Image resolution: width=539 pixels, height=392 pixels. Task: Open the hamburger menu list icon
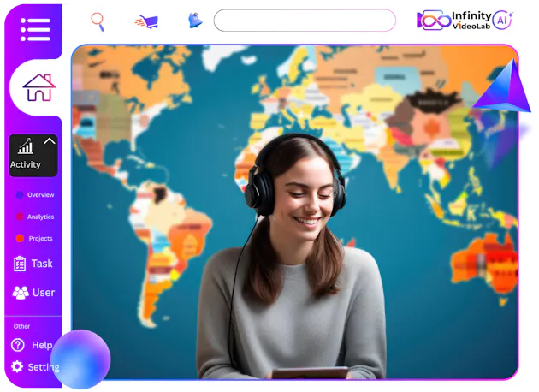35,29
